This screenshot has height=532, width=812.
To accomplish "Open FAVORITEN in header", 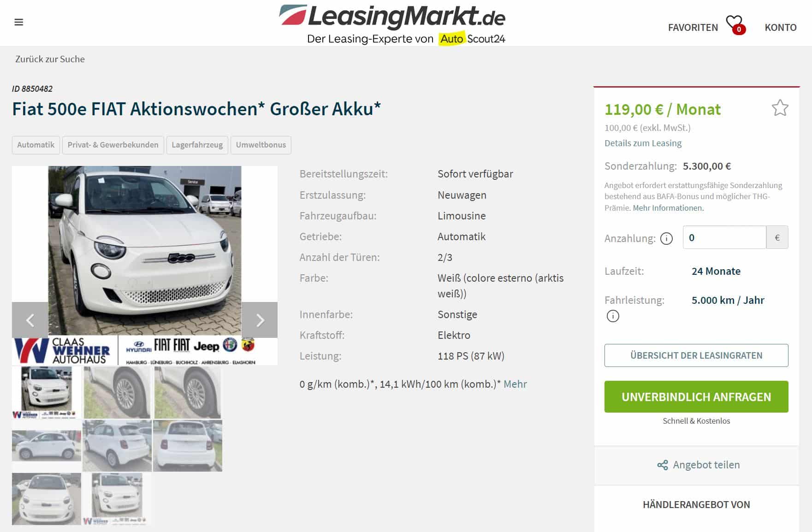I will (693, 27).
